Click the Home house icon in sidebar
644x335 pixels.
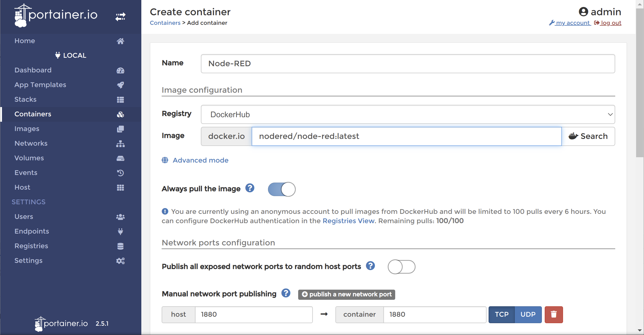click(120, 41)
